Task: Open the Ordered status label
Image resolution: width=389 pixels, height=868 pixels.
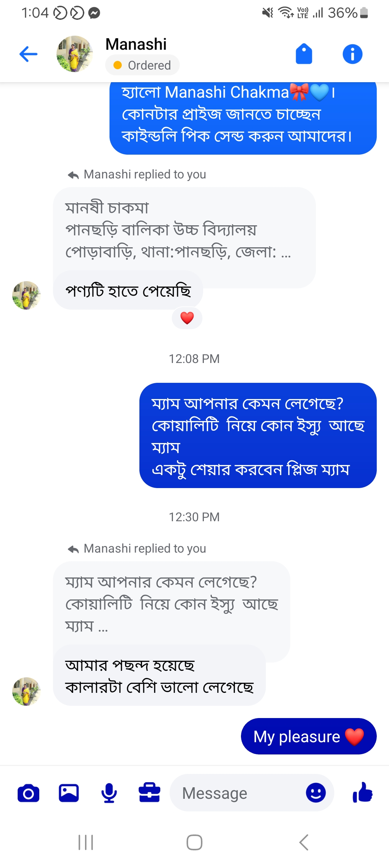Action: click(143, 65)
